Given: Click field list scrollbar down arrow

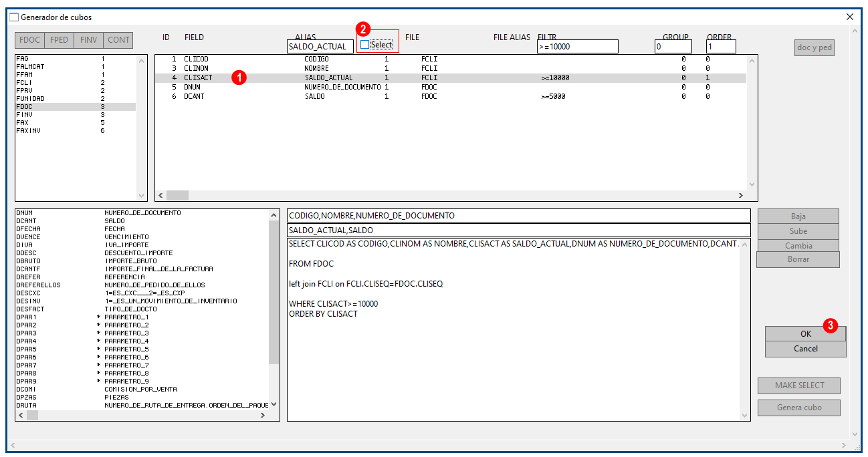Looking at the screenshot, I should coord(274,404).
